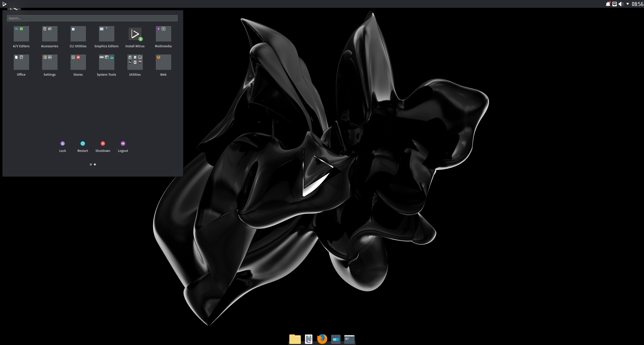Open the System Settings toggle icon in the dock
This screenshot has width=644, height=345.
point(336,339)
